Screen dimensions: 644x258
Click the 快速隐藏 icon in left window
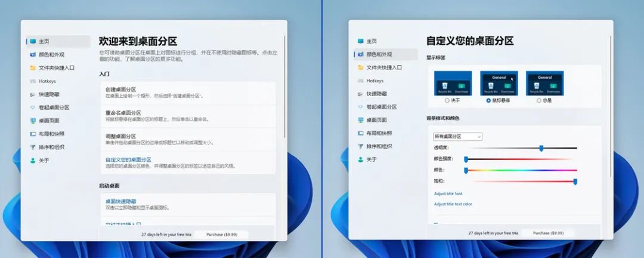(x=32, y=94)
